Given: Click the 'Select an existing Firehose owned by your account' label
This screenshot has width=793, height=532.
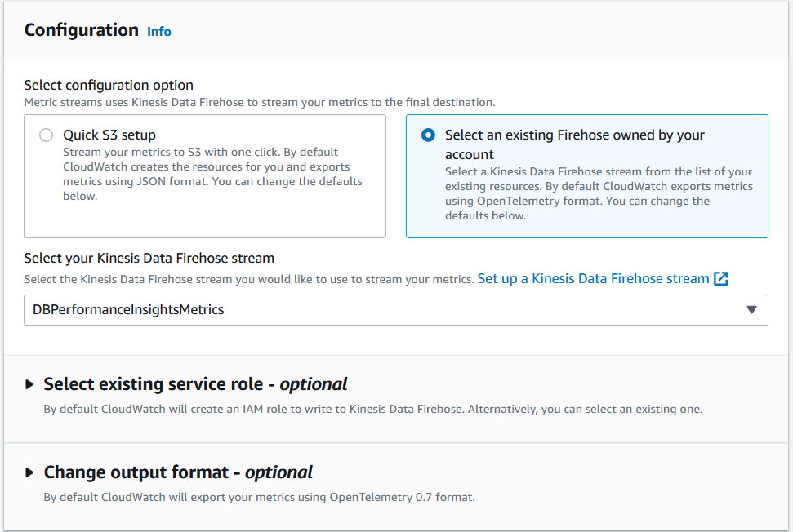Looking at the screenshot, I should 574,144.
